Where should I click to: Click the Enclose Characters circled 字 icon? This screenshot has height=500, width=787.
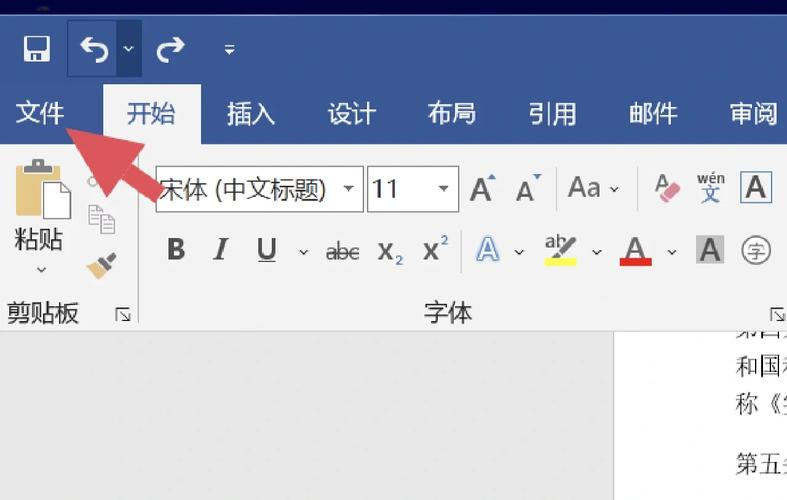(756, 250)
